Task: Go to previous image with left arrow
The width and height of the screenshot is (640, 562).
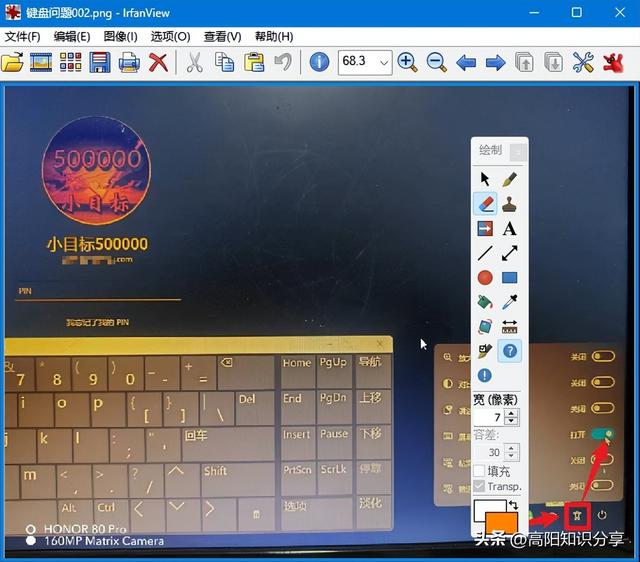Action: pyautogui.click(x=466, y=63)
